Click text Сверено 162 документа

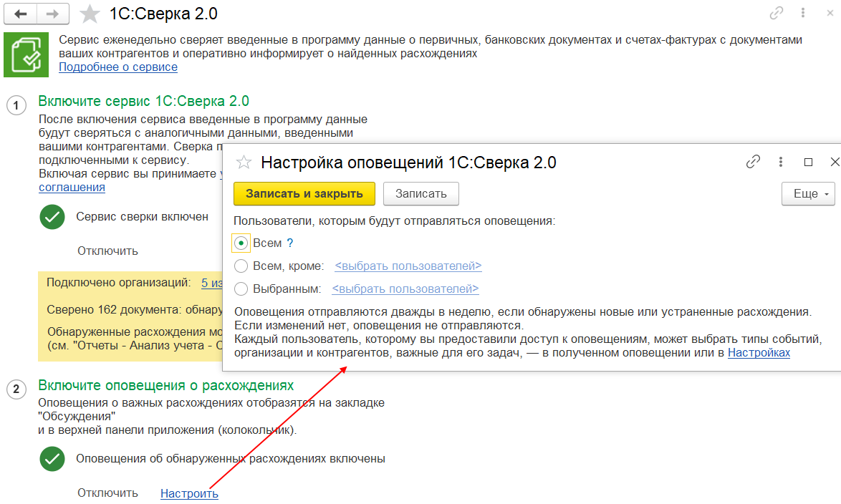coord(113,310)
